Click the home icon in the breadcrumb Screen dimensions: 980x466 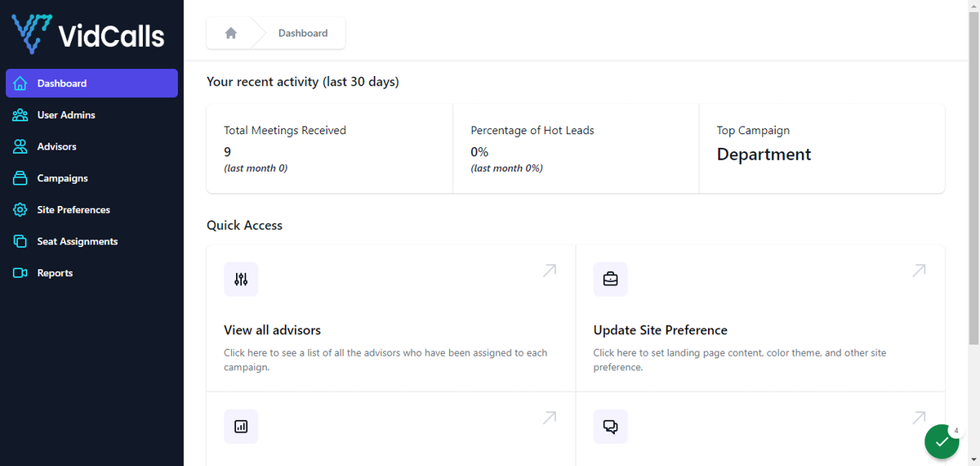click(x=230, y=34)
